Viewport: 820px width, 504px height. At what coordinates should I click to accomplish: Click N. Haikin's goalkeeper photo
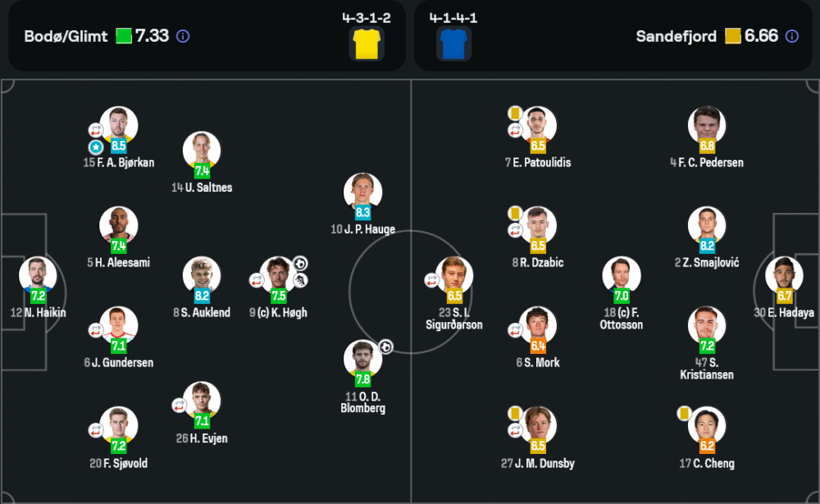(x=38, y=275)
